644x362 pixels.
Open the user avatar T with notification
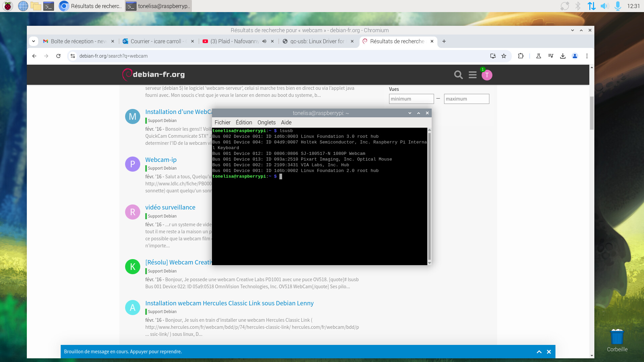click(x=487, y=75)
